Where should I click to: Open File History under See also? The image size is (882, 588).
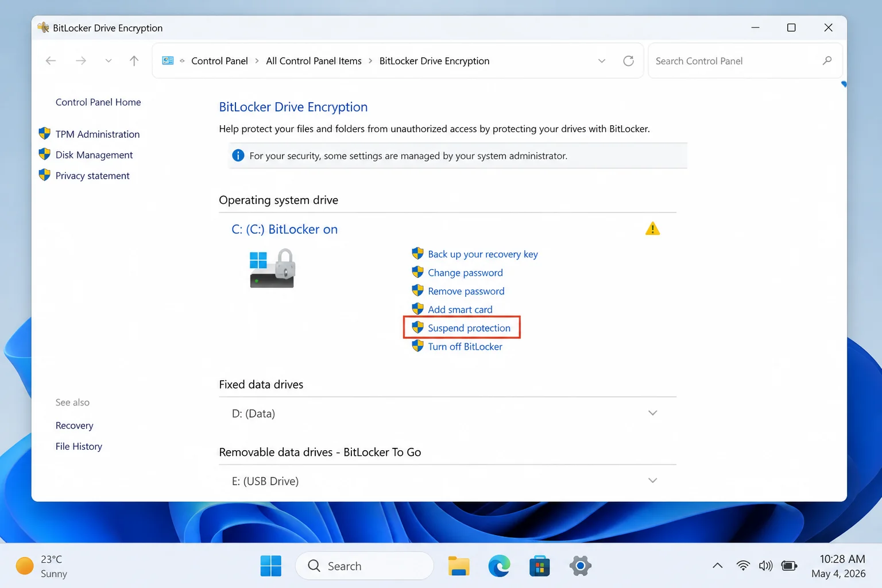79,446
